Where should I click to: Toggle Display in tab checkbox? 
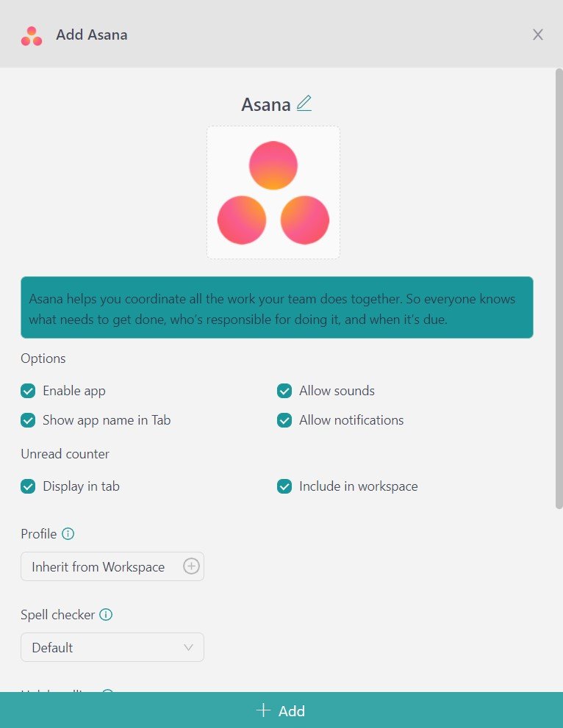pyautogui.click(x=28, y=486)
